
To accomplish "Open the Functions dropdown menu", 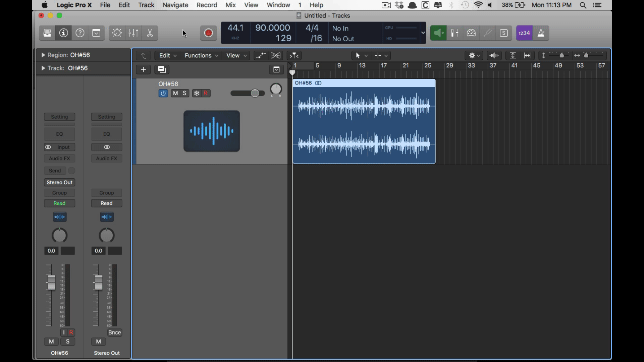I will tap(200, 55).
